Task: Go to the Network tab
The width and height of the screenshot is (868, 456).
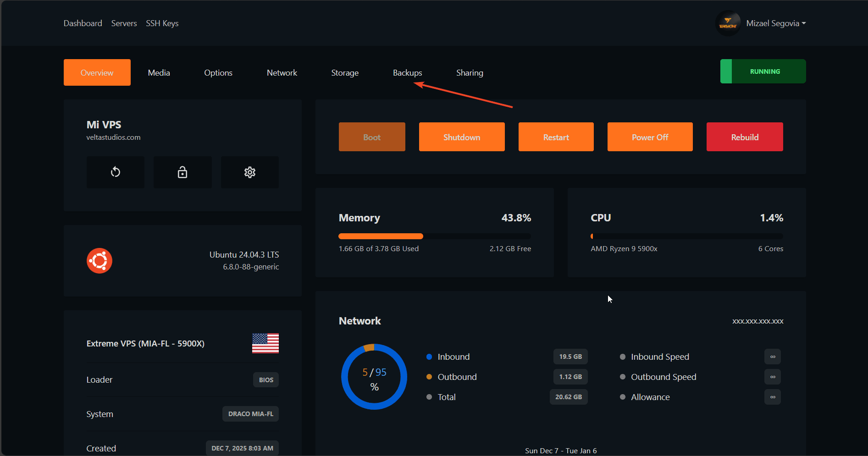Action: click(282, 72)
